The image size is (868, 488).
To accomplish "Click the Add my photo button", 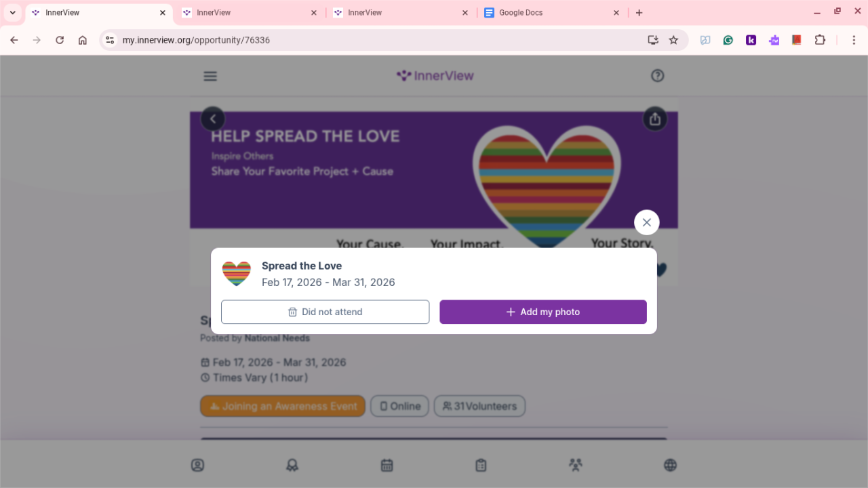I will [543, 312].
